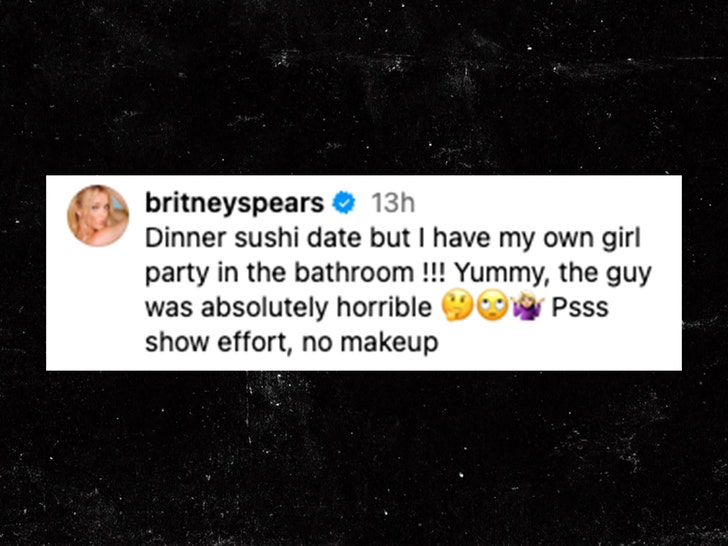Click the 13h timestamp
The height and width of the screenshot is (546, 728).
coord(393,203)
